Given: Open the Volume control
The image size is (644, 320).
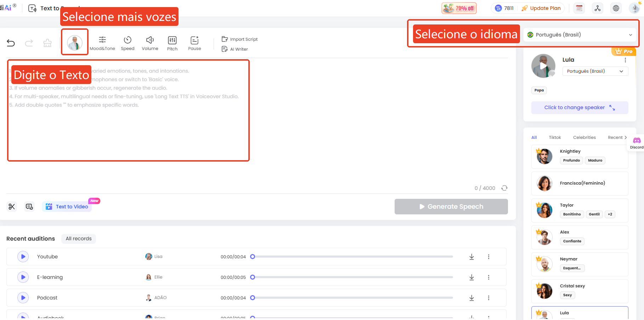Looking at the screenshot, I should [x=150, y=43].
